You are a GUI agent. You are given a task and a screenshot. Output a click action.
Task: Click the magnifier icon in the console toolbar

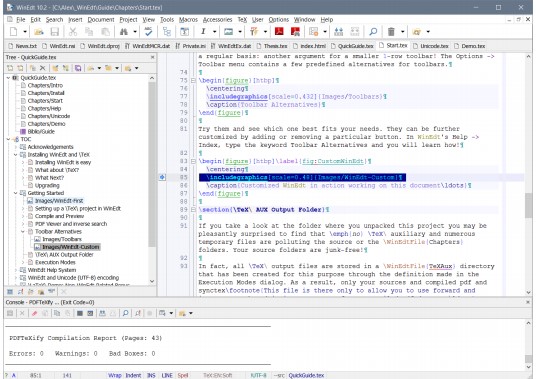(125, 313)
